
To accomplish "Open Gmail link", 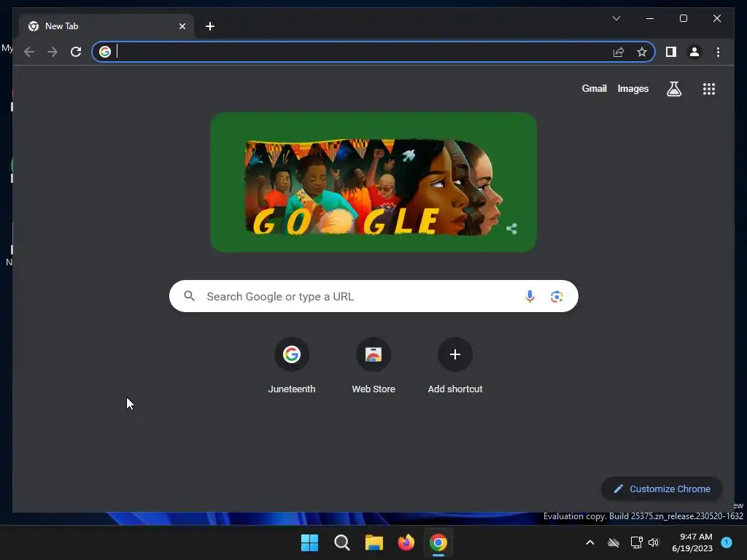I will click(x=594, y=88).
